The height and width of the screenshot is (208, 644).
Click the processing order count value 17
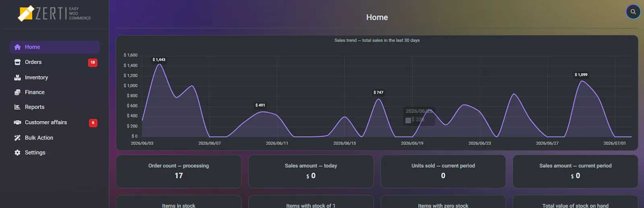pyautogui.click(x=179, y=176)
